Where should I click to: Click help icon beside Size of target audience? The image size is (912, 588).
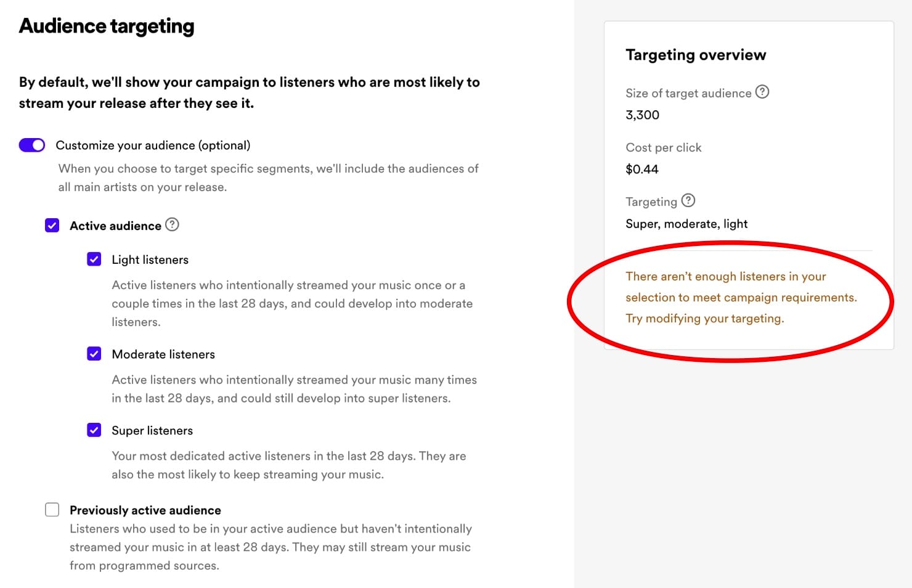coord(762,92)
